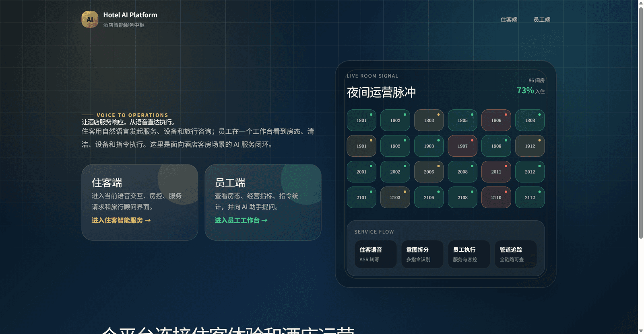Select room 1908 tile
This screenshot has height=334, width=644.
(496, 146)
